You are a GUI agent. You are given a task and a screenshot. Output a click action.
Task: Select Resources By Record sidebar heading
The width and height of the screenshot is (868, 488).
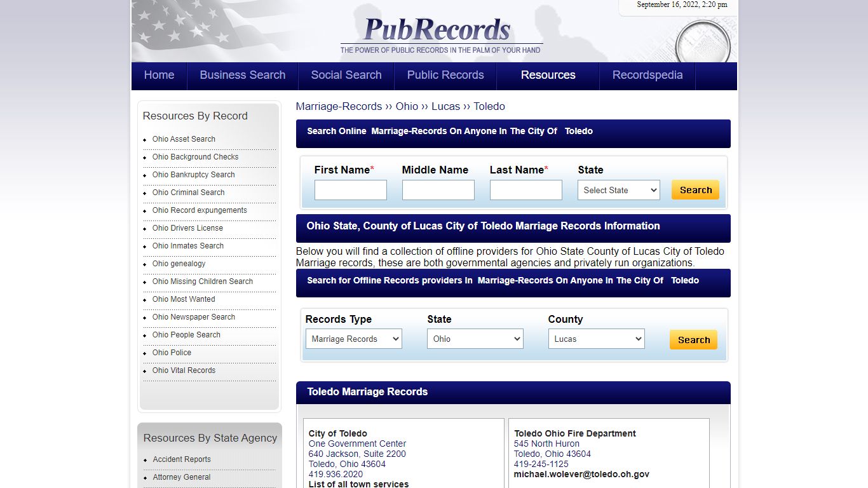pyautogui.click(x=195, y=116)
